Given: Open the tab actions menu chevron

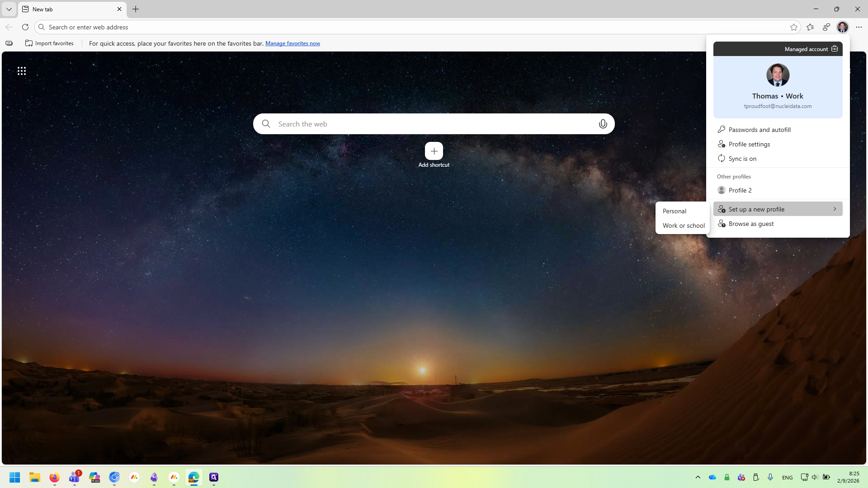Looking at the screenshot, I should pyautogui.click(x=9, y=9).
